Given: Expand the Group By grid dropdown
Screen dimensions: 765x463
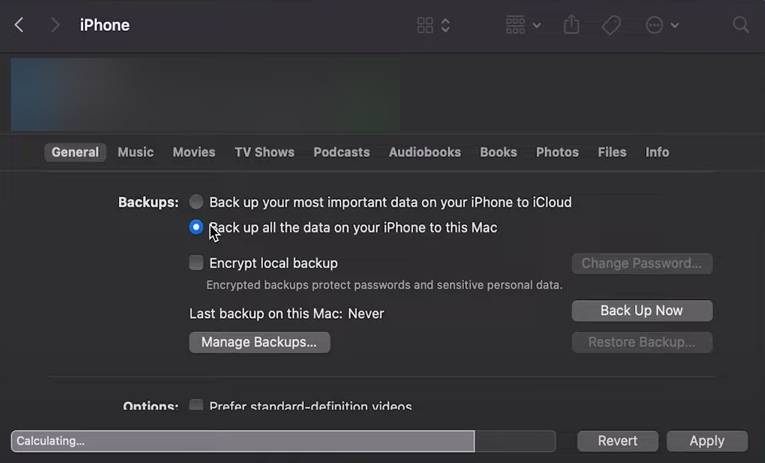Looking at the screenshot, I should 523,25.
